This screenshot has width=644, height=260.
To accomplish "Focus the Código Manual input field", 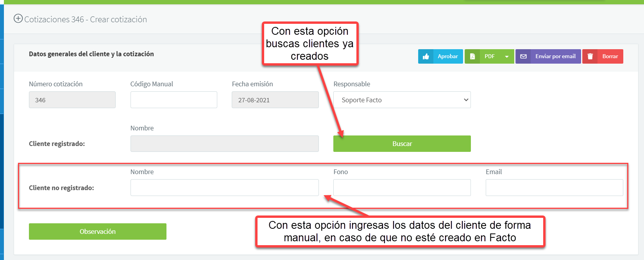I will [x=174, y=100].
